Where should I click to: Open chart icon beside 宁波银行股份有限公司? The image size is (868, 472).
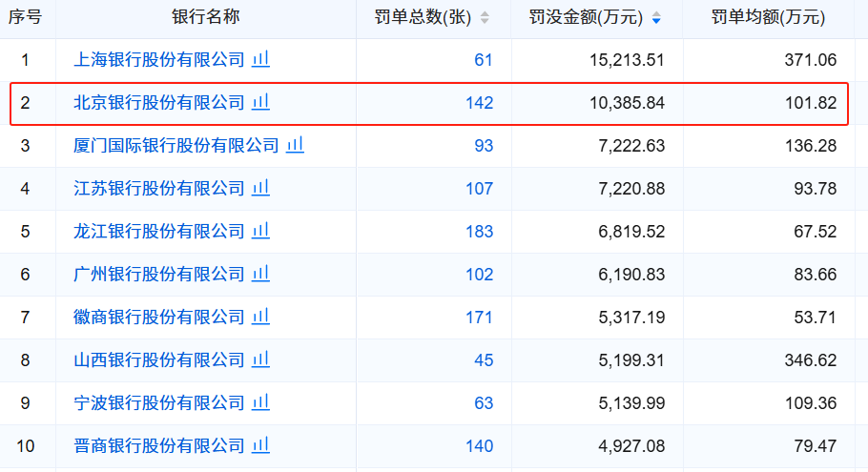260,402
